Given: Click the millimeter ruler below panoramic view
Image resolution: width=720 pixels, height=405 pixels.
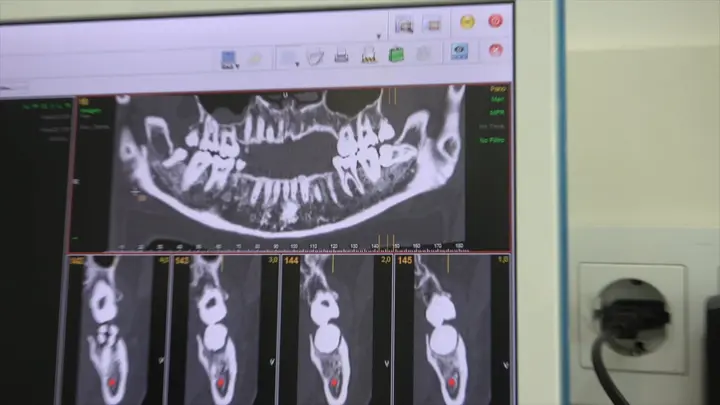Looking at the screenshot, I should (x=294, y=248).
